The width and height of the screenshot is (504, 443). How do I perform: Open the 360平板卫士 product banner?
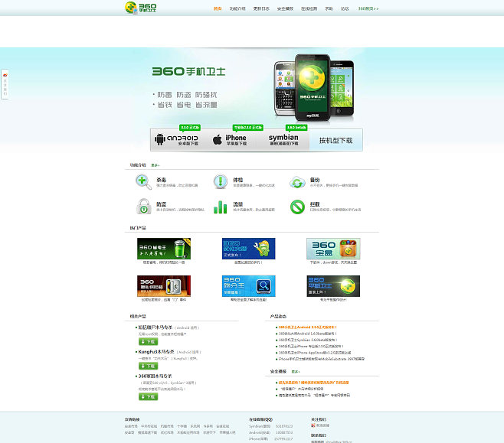(333, 285)
